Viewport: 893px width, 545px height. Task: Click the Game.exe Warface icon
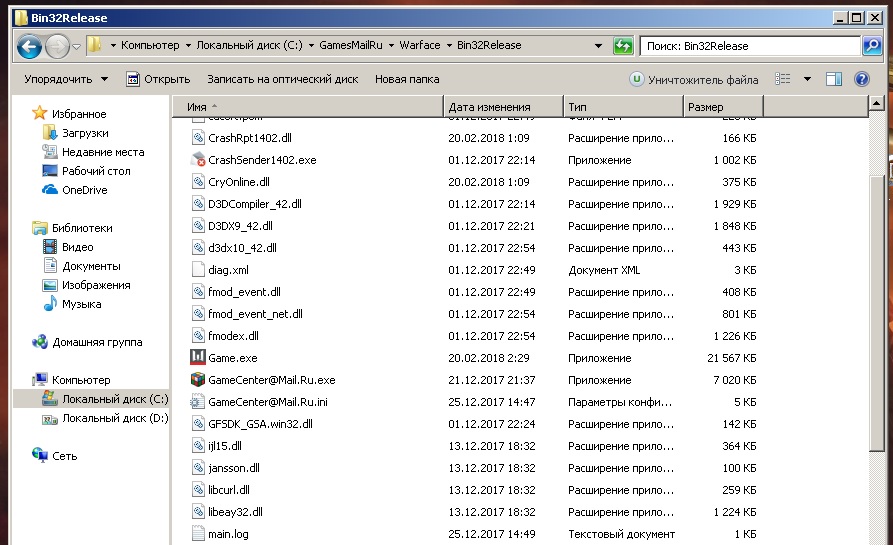pyautogui.click(x=198, y=358)
